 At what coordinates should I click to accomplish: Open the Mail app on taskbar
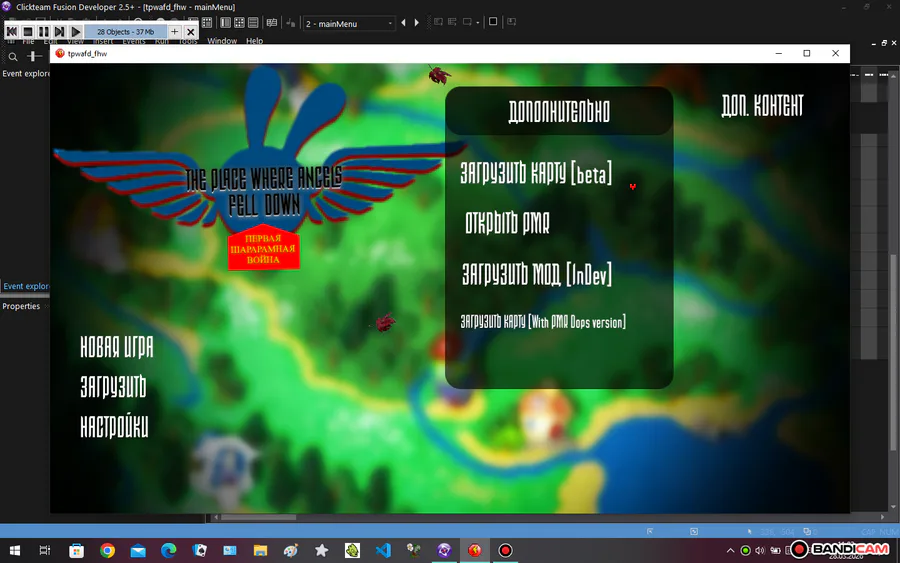(138, 550)
